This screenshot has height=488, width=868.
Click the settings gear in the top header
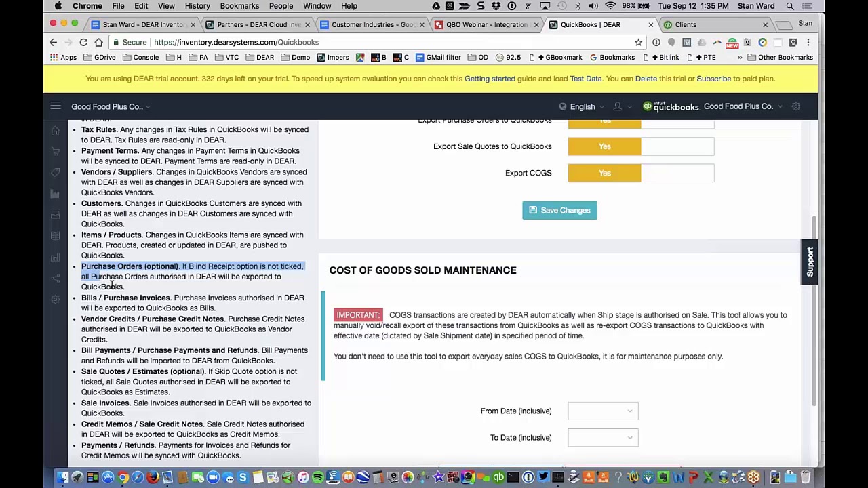[x=796, y=106]
